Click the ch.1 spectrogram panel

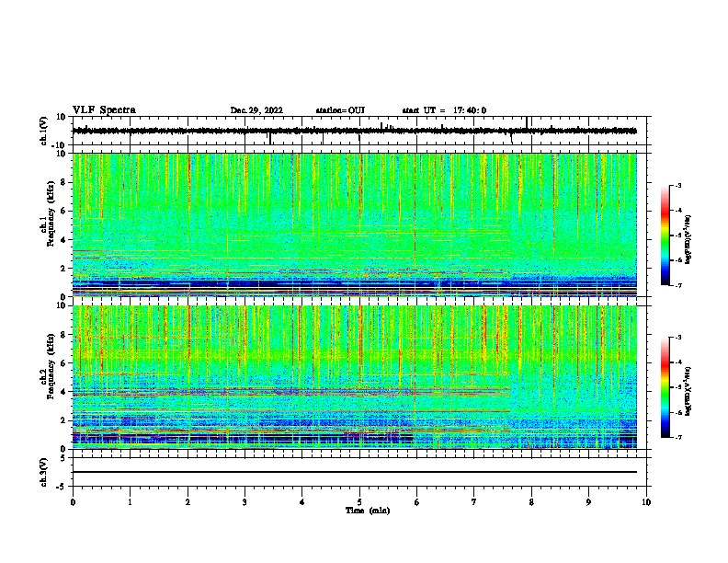pyautogui.click(x=354, y=224)
